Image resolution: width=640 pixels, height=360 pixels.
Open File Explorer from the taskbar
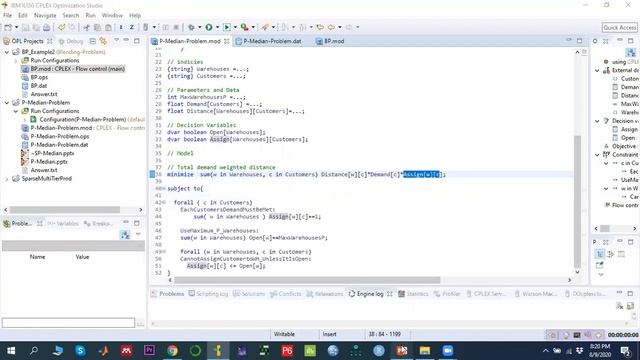pyautogui.click(x=425, y=351)
